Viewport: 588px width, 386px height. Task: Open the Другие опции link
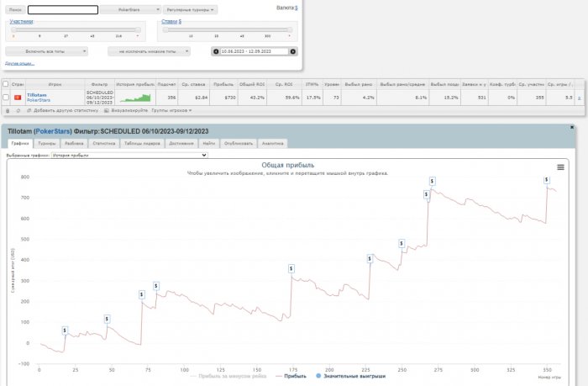tap(20, 63)
